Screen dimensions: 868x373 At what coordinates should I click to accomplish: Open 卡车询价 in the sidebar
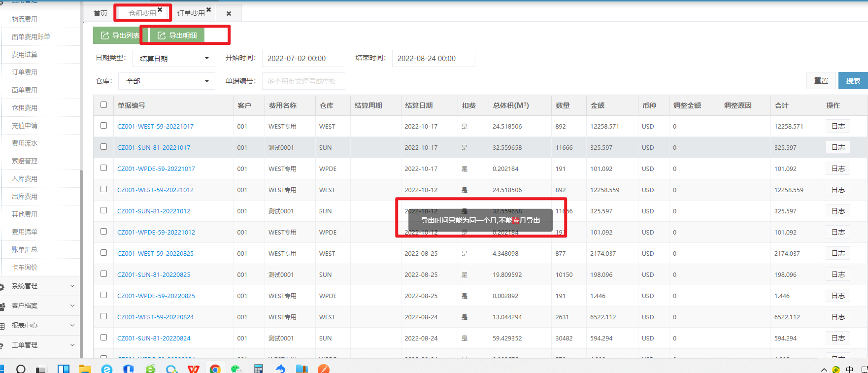point(25,268)
